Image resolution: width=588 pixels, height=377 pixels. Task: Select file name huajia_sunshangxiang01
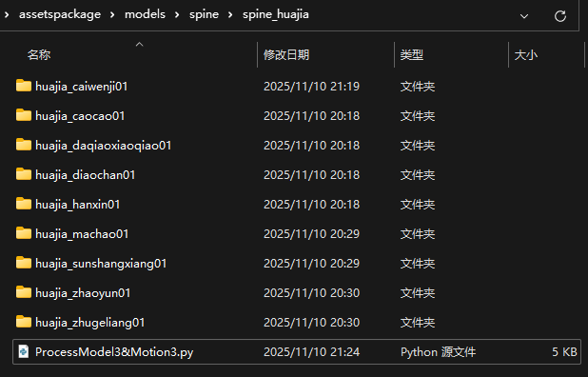point(101,264)
